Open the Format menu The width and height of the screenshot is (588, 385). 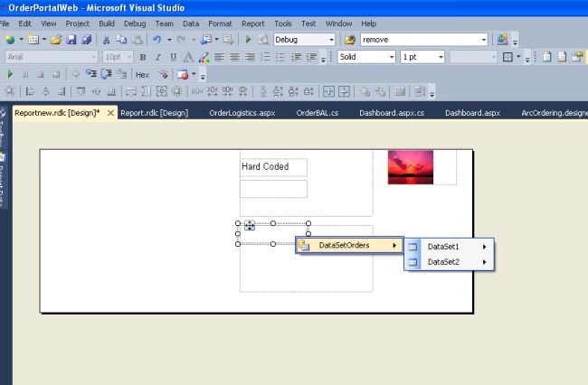pos(220,23)
